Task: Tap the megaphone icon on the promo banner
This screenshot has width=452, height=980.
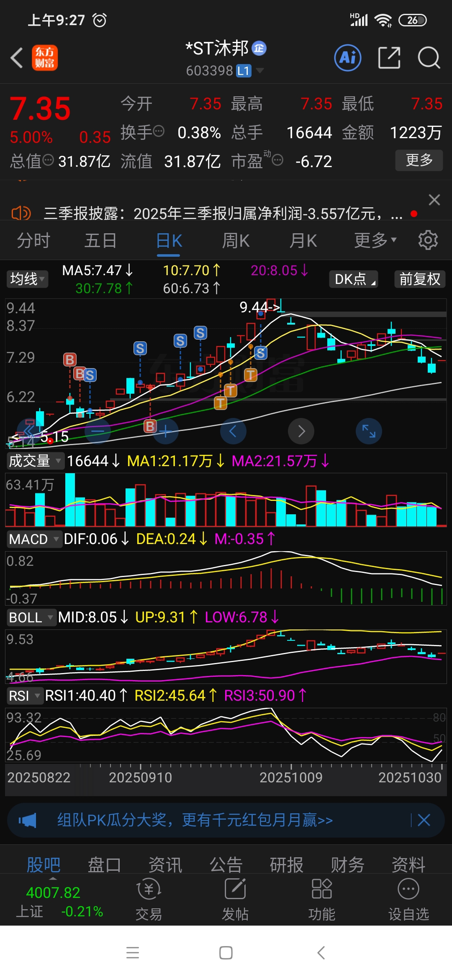Action: click(28, 820)
